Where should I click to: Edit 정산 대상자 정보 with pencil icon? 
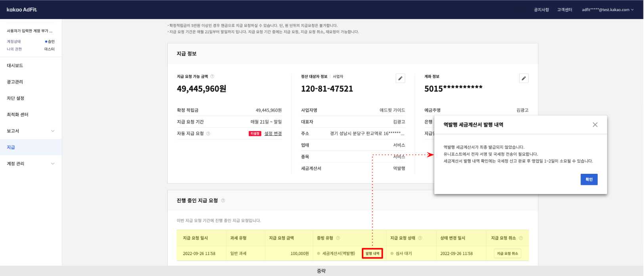coord(400,78)
